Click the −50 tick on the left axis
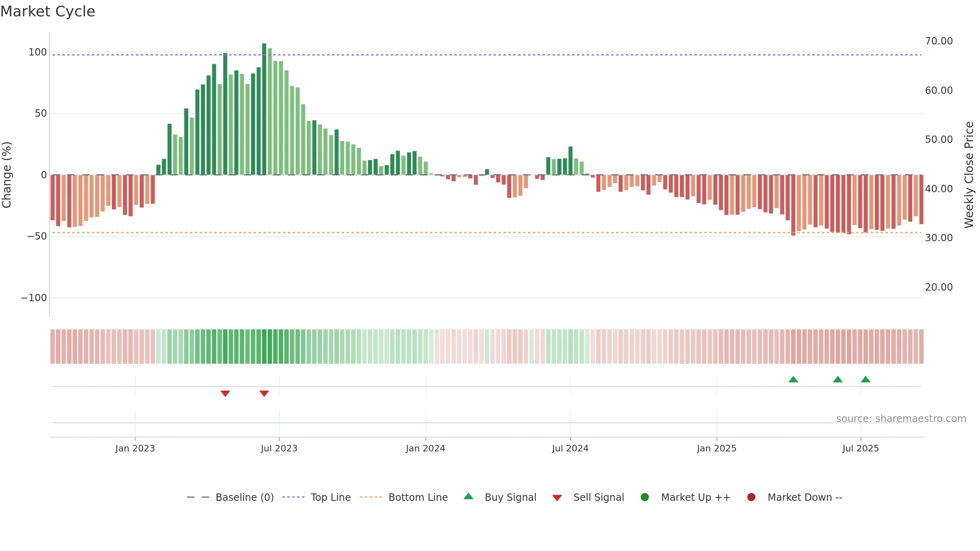 click(37, 236)
